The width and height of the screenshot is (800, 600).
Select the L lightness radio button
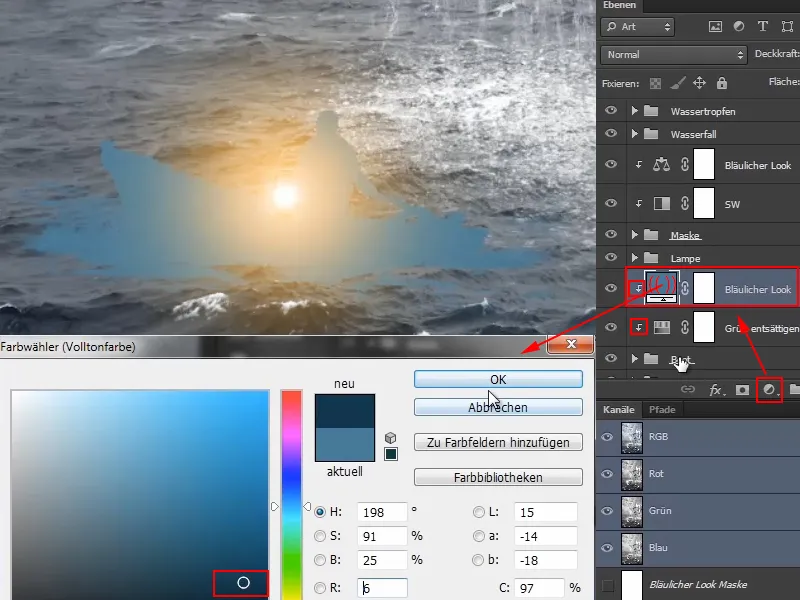pos(479,512)
